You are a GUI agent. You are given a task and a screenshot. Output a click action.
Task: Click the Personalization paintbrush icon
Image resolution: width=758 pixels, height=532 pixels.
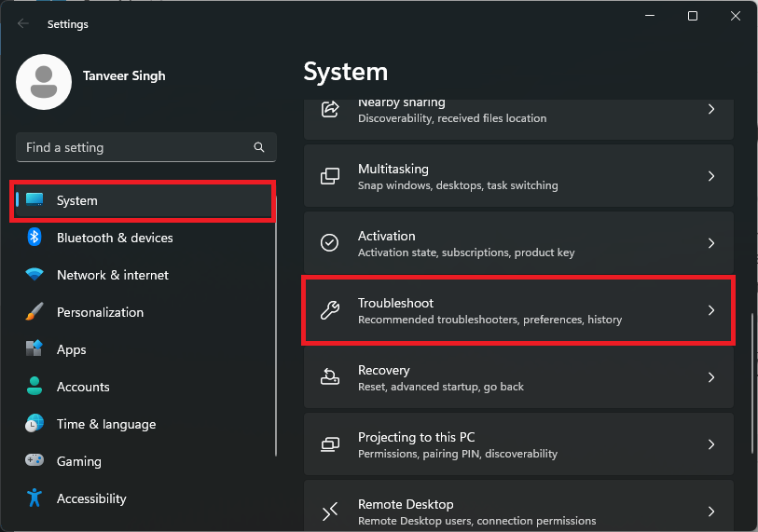[x=34, y=312]
